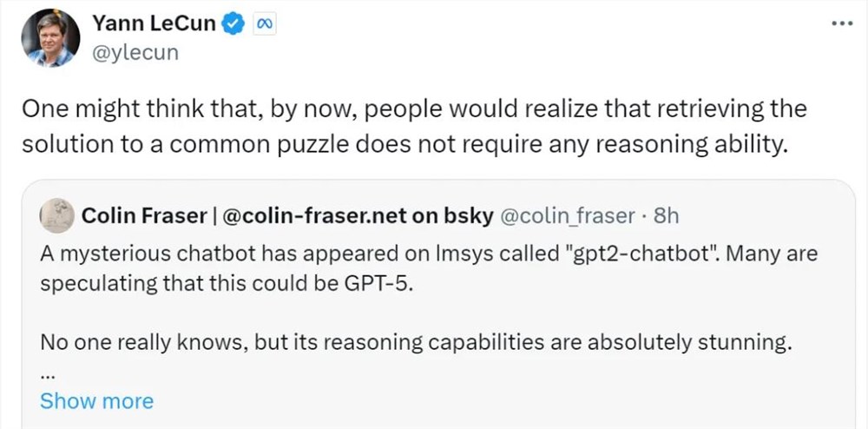Open Yann LeCun's profile picture
This screenshot has height=429, width=868.
pos(51,37)
